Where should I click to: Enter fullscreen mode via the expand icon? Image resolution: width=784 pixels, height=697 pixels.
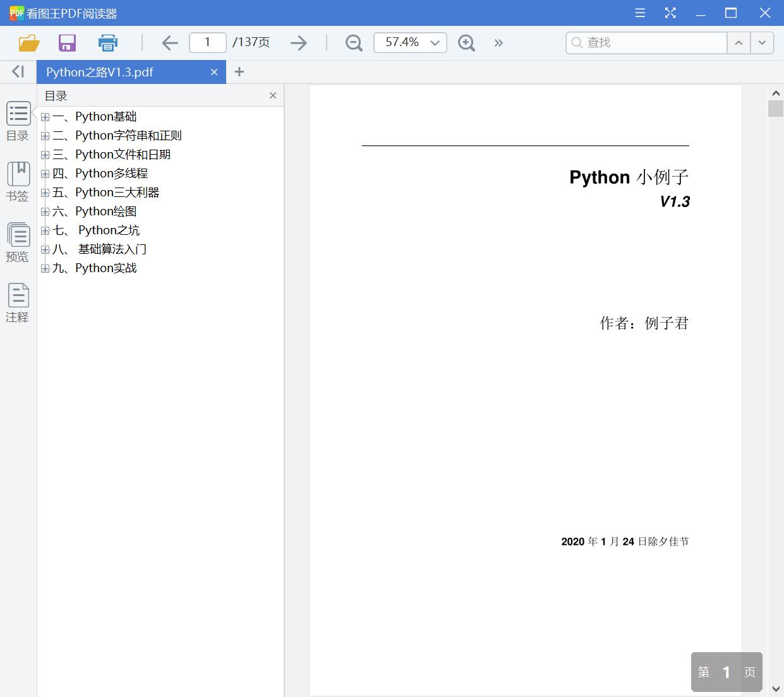[x=670, y=12]
